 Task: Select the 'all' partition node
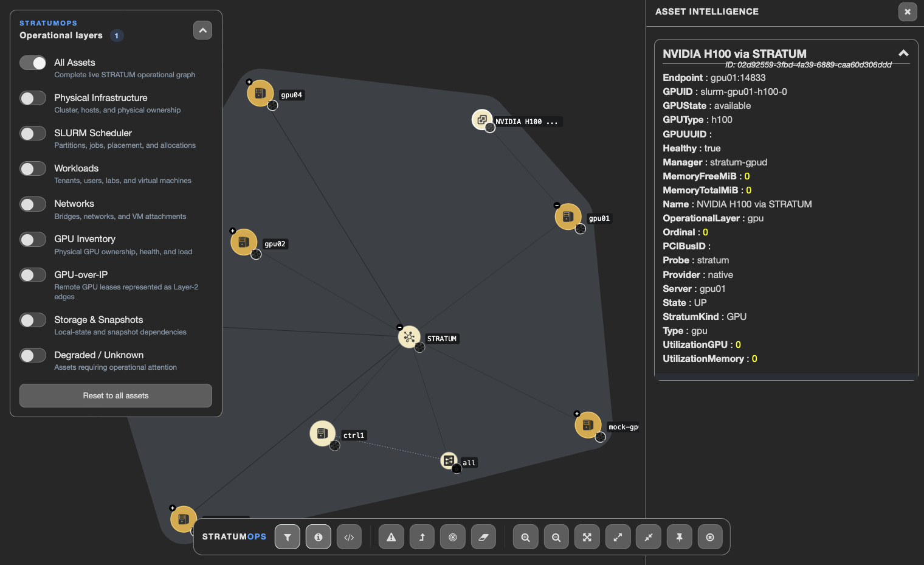pyautogui.click(x=449, y=460)
